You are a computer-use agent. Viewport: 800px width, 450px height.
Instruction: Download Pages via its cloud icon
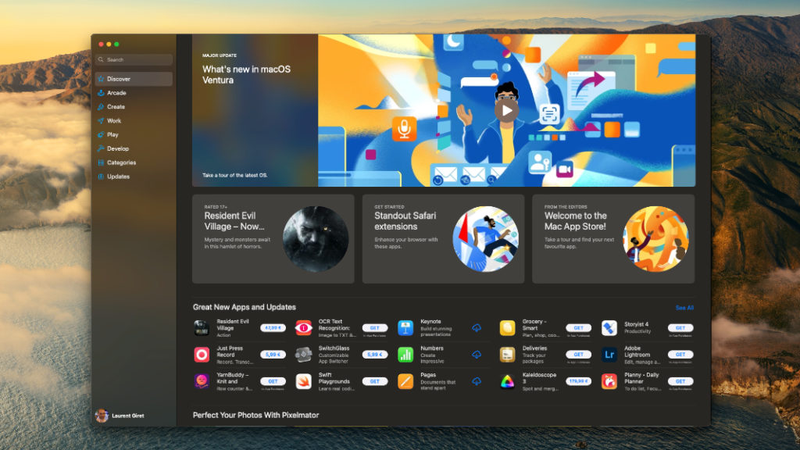pos(477,381)
